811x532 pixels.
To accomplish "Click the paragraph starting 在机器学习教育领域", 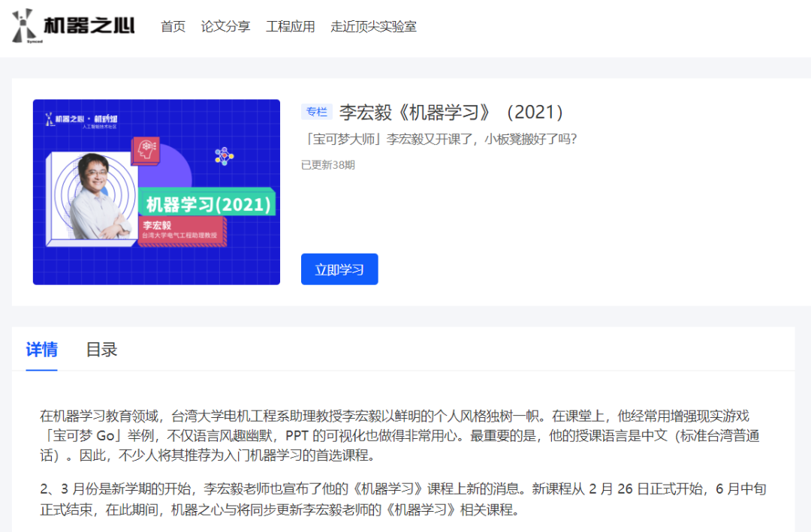I will [399, 435].
